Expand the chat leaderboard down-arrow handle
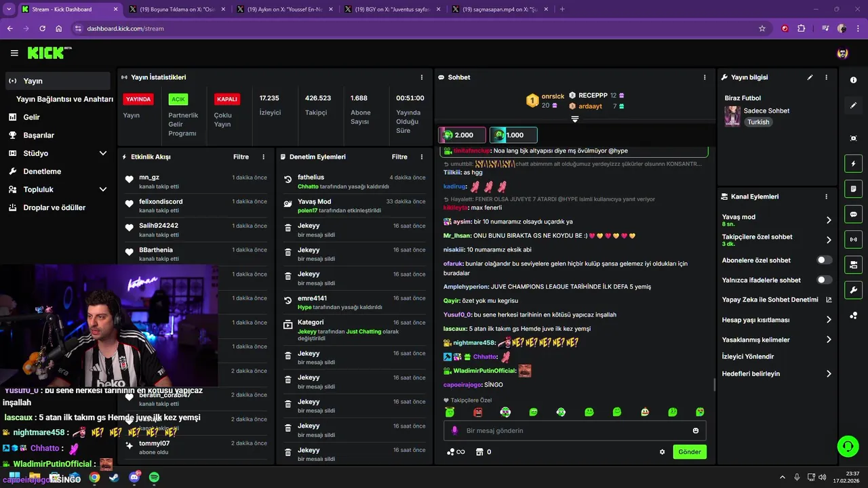The height and width of the screenshot is (488, 868). coord(574,119)
